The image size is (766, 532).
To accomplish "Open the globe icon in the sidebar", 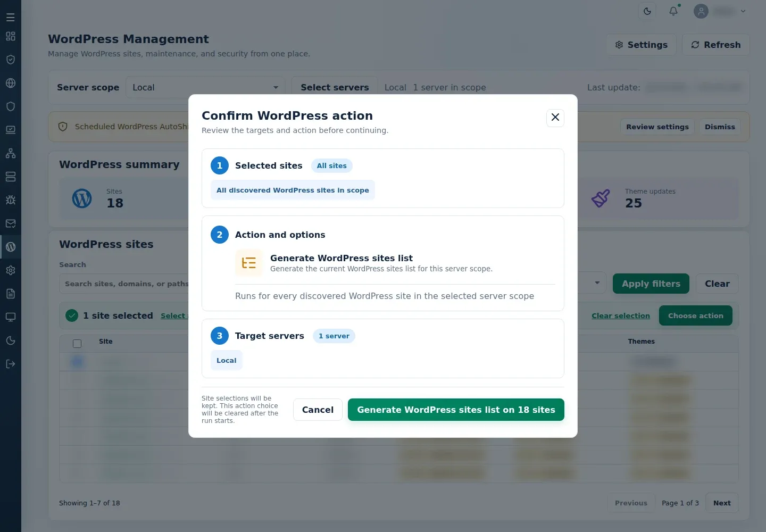I will pyautogui.click(x=11, y=83).
